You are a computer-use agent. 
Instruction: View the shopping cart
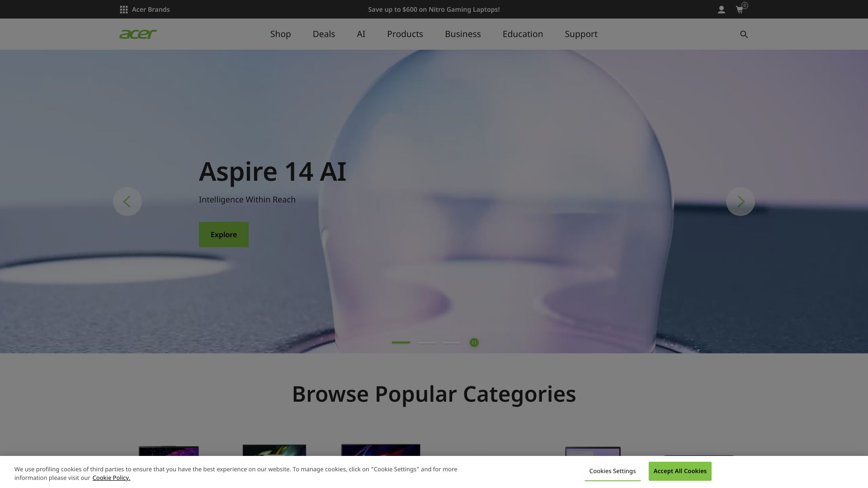coord(740,9)
